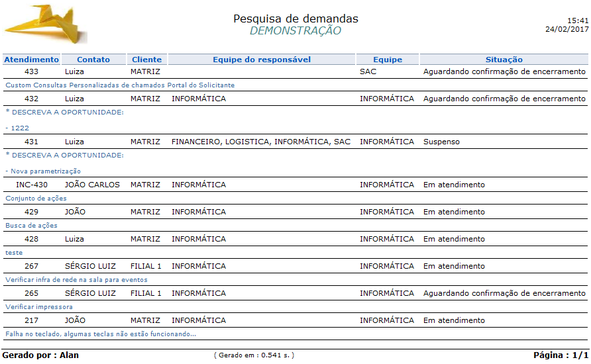Click the Pesquisa de demandas title
Screen dimensions: 591x364
coord(295,19)
